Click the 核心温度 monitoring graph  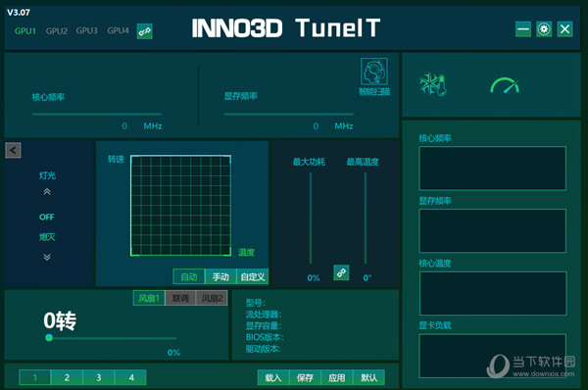click(492, 293)
